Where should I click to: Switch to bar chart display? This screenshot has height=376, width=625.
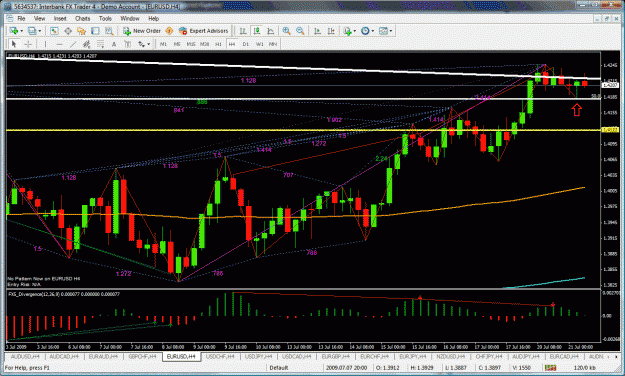[243, 31]
